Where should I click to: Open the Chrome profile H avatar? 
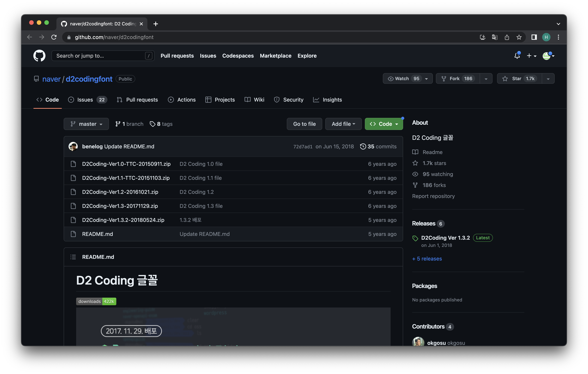coord(546,37)
